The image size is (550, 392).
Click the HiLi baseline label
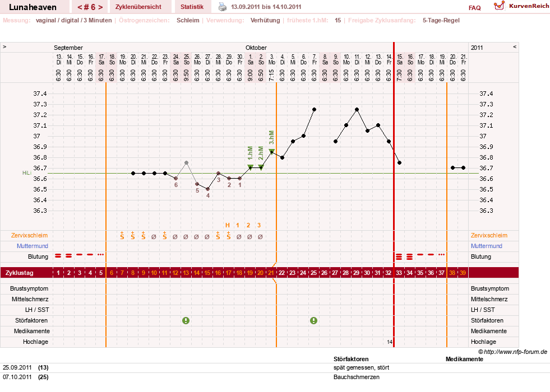[27, 172]
